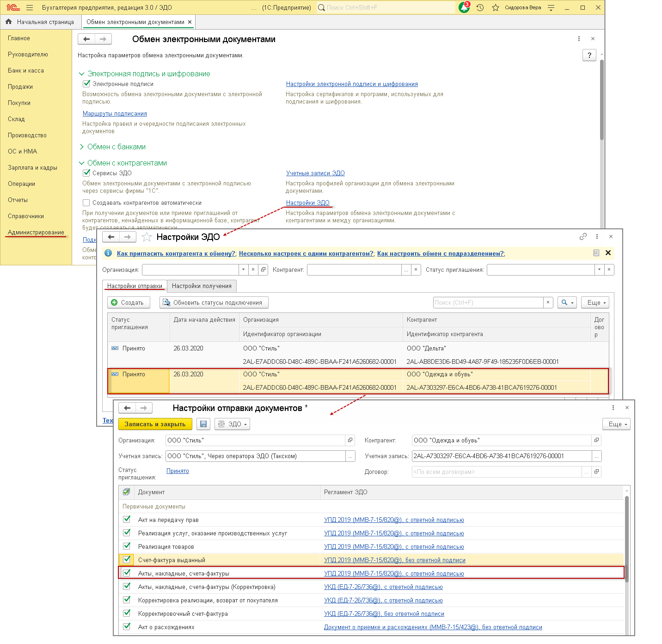Open the Организация filter value
This screenshot has width=662, height=644.
tap(263, 270)
